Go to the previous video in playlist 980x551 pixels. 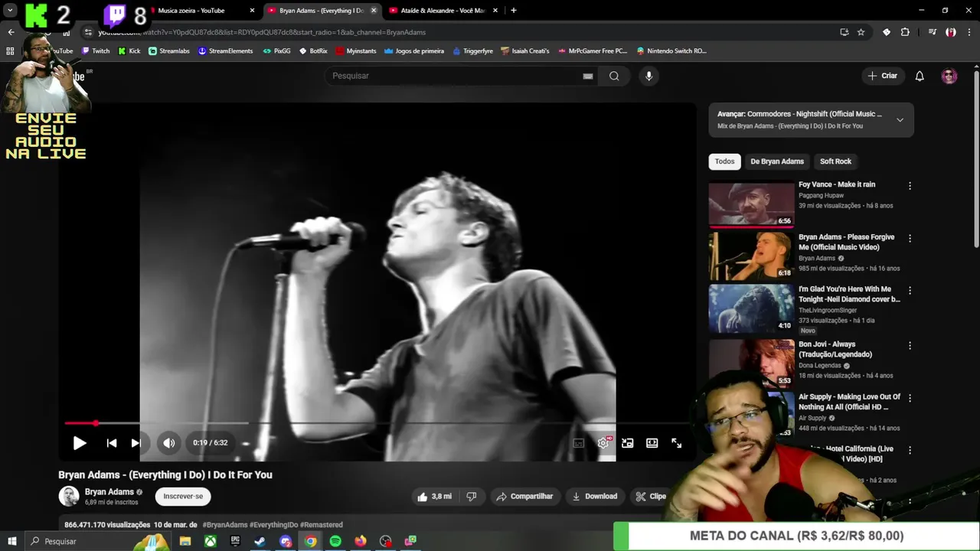tap(112, 443)
